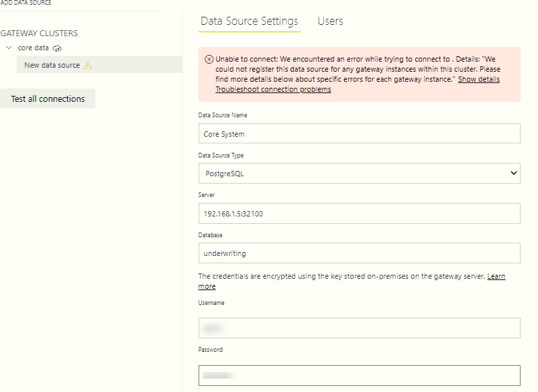Click into the Database field
The image size is (538, 392).
[359, 253]
